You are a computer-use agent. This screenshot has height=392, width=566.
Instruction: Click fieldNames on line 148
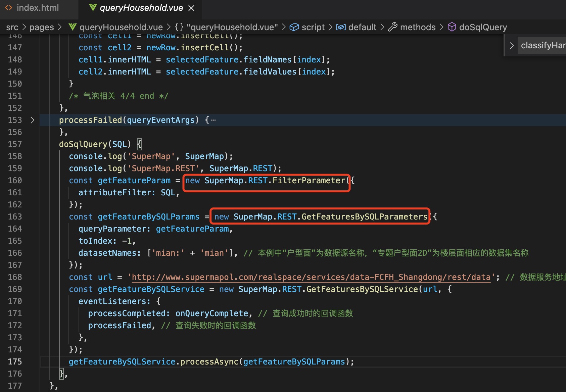[x=268, y=60]
